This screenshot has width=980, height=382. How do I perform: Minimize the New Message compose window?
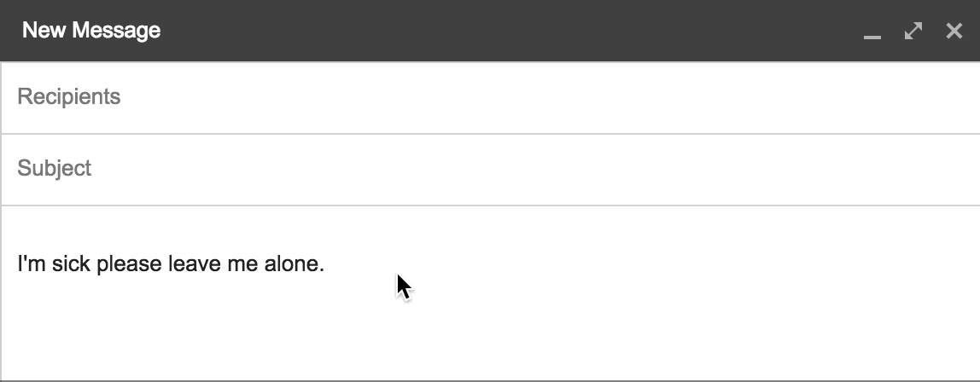[x=872, y=32]
